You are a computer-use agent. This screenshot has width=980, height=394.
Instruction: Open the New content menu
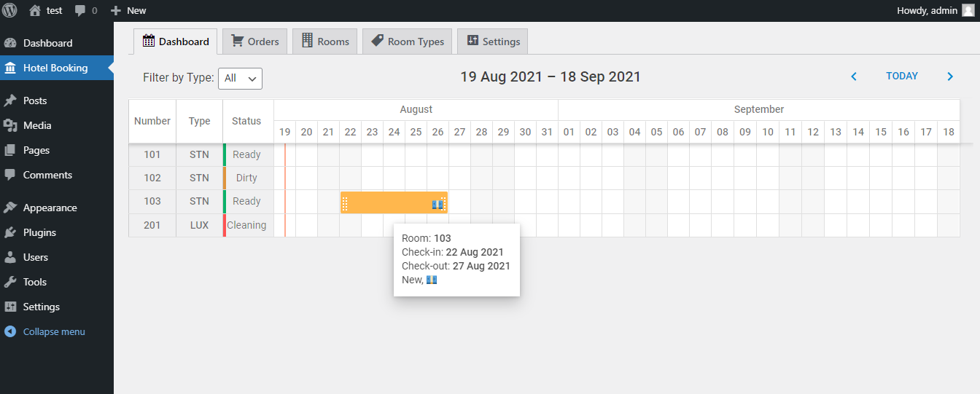128,10
